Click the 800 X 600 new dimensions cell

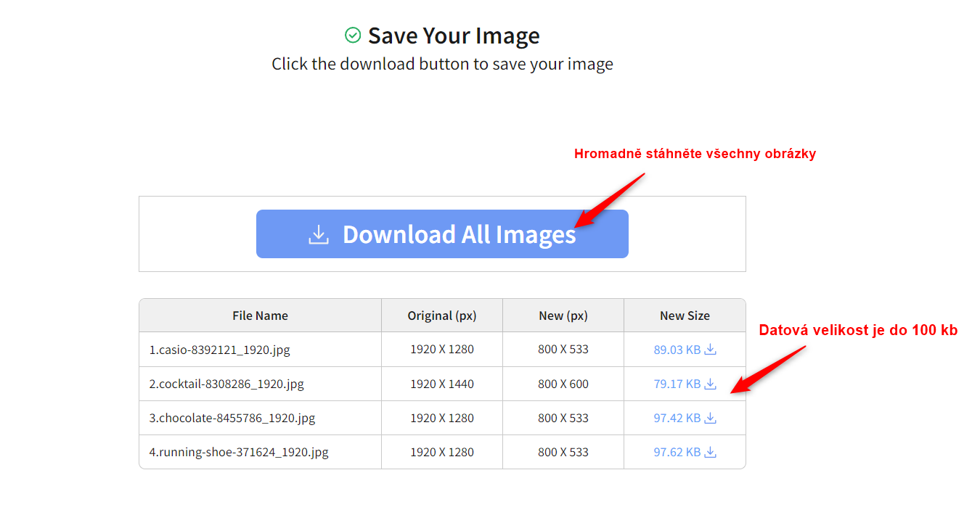563,384
